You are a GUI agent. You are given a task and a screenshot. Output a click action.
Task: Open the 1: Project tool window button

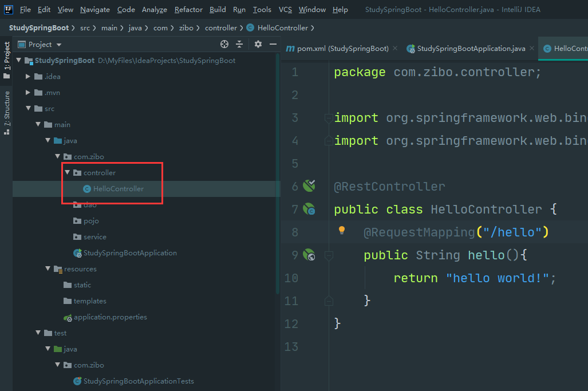click(7, 60)
